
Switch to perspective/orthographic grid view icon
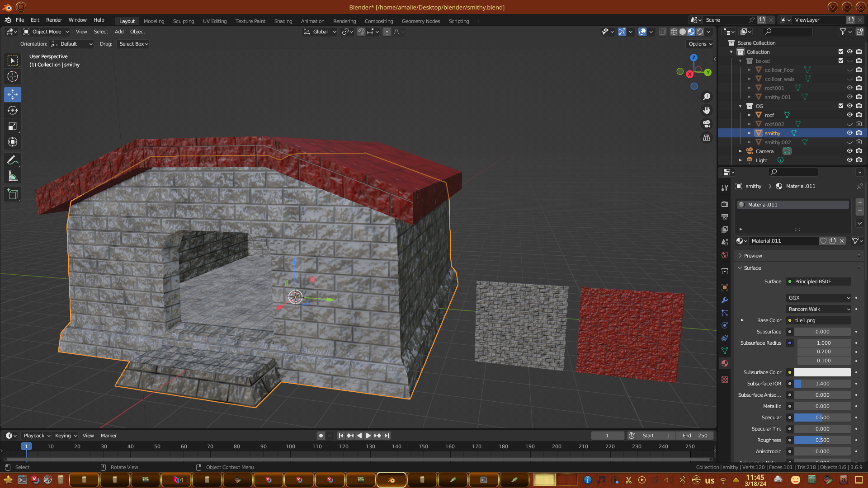[x=707, y=137]
